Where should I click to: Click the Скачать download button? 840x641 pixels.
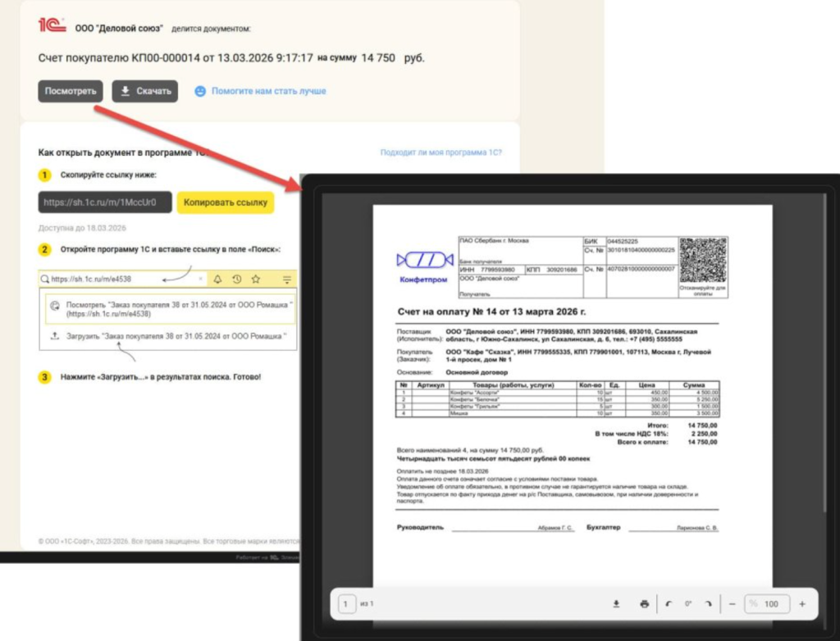144,91
